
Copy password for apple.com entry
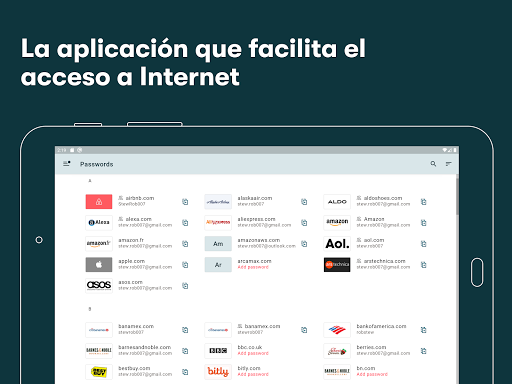pyautogui.click(x=185, y=265)
